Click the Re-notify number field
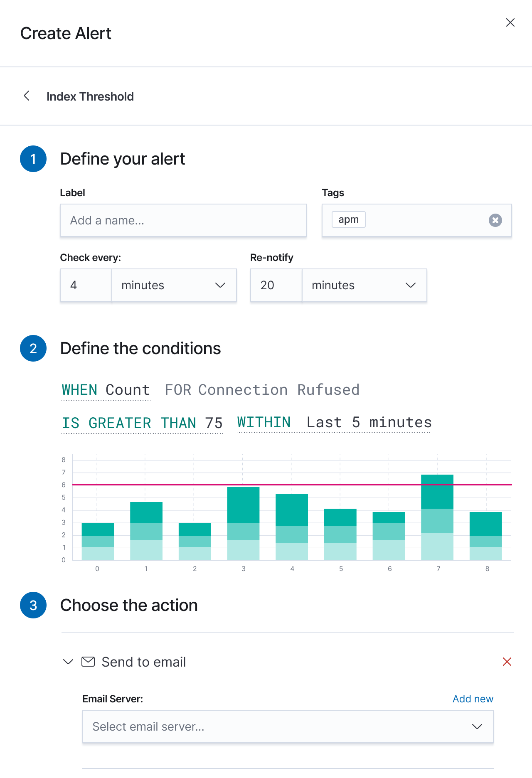The height and width of the screenshot is (778, 532). click(x=276, y=285)
